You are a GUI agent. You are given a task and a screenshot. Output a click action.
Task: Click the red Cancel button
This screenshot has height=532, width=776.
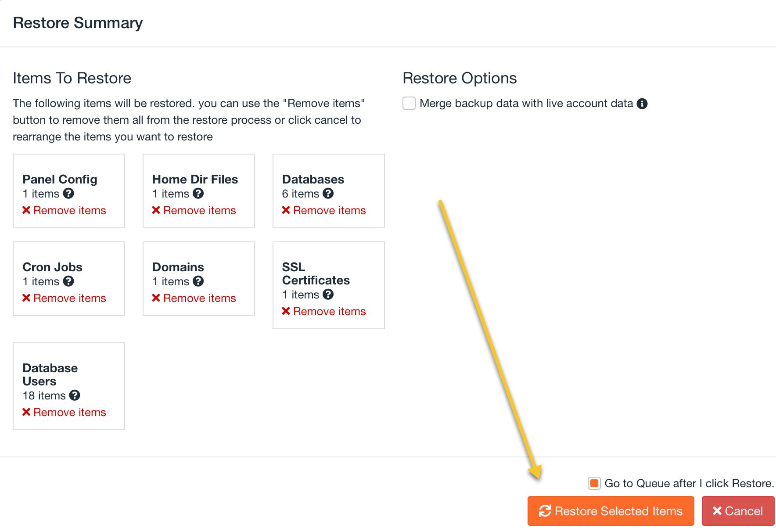[x=738, y=511]
